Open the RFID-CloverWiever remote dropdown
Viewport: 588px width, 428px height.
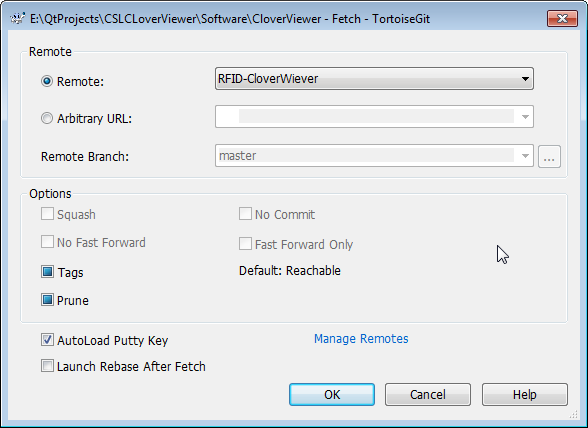[374, 79]
